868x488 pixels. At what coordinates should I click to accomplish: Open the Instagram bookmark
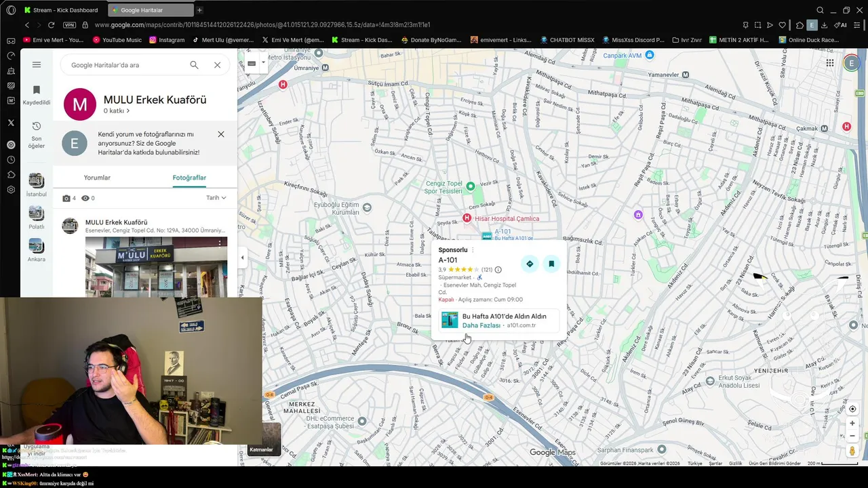click(166, 40)
